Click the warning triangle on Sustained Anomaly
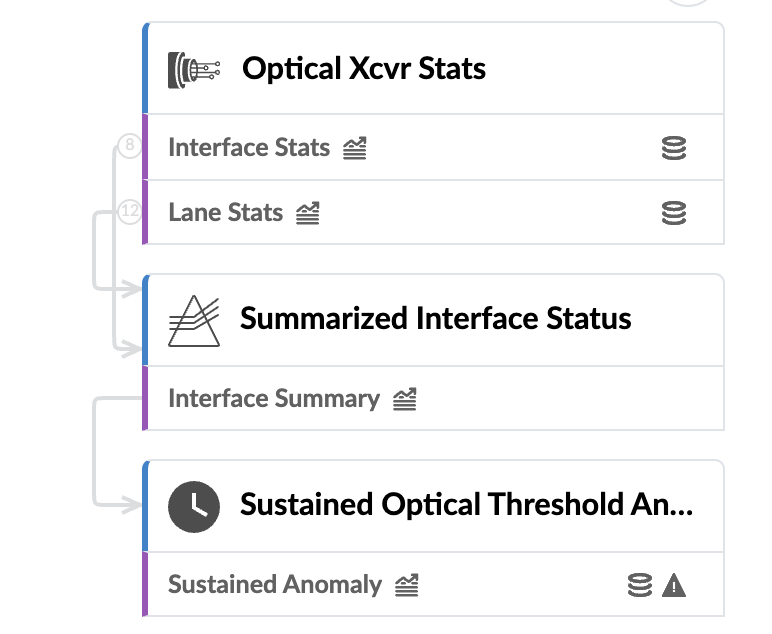Image resolution: width=772 pixels, height=634 pixels. click(675, 585)
